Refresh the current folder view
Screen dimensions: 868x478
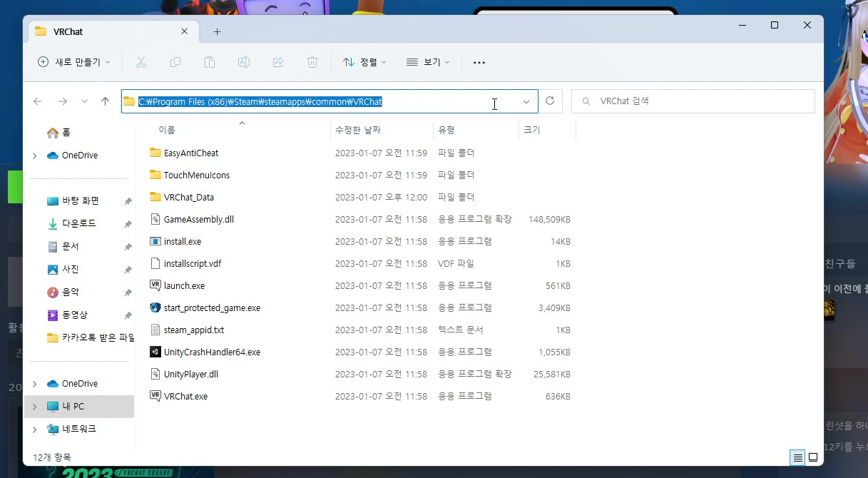coord(550,101)
